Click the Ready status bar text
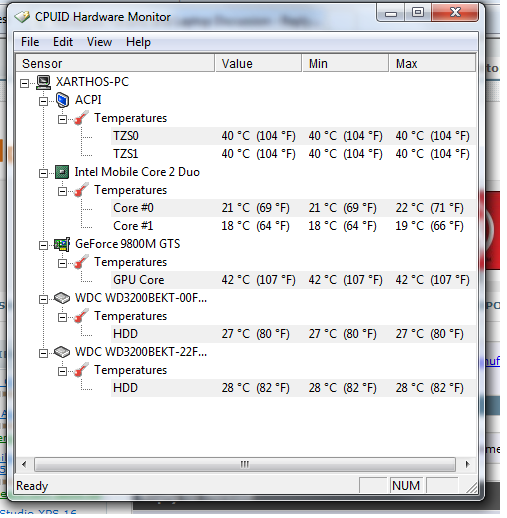This screenshot has width=507, height=518. tap(32, 486)
